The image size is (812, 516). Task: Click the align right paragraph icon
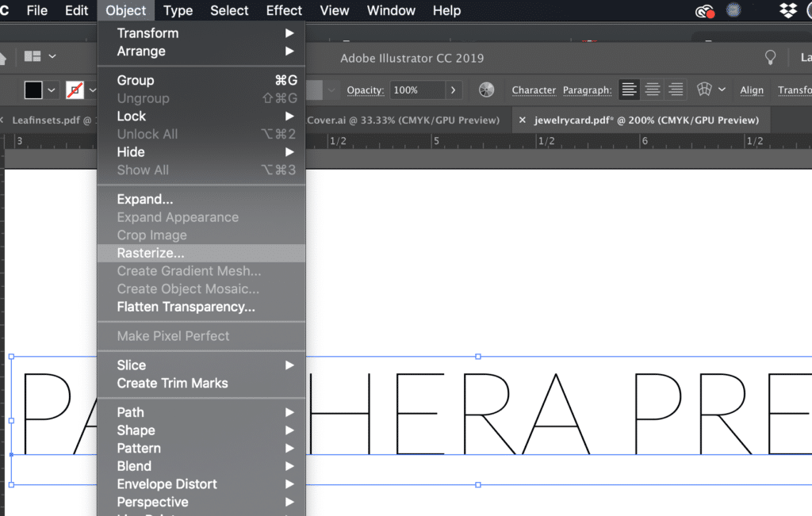(x=676, y=90)
